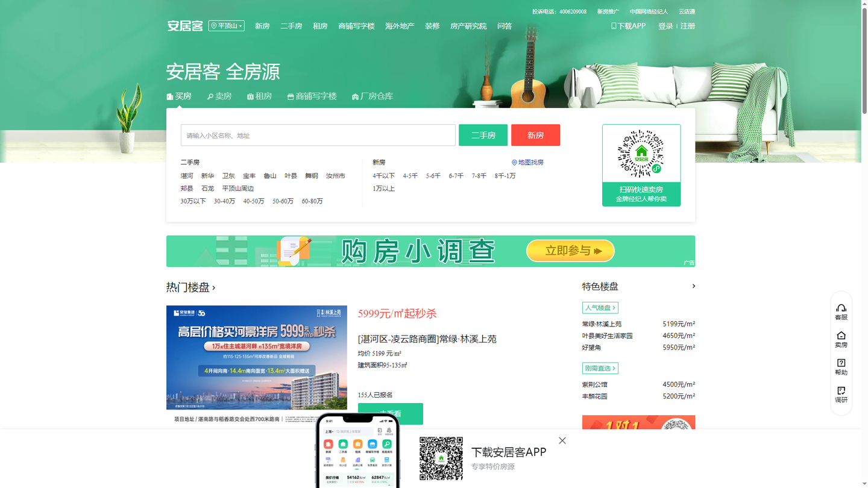Choose new-home price 1万以上
This screenshot has width=868, height=488.
point(383,189)
